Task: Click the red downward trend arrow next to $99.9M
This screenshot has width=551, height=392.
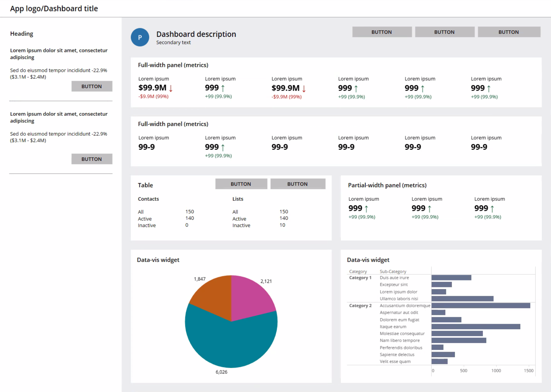Action: click(170, 88)
